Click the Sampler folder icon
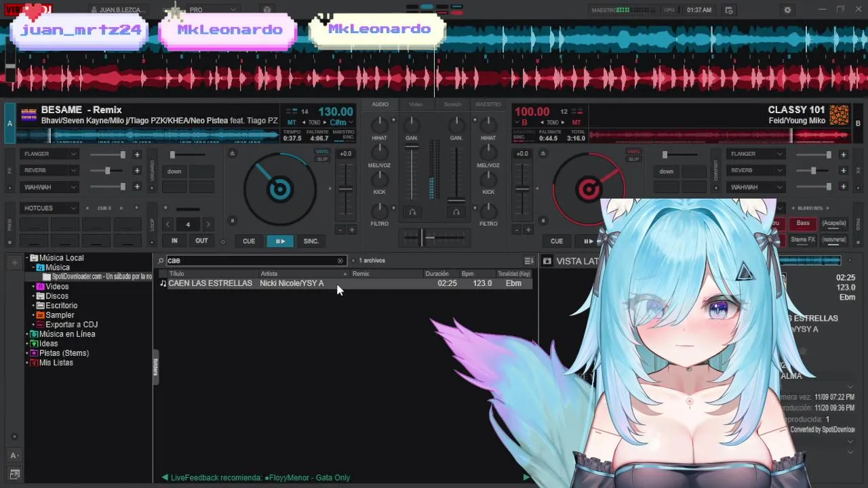Viewport: 868px width, 488px height. (40, 315)
